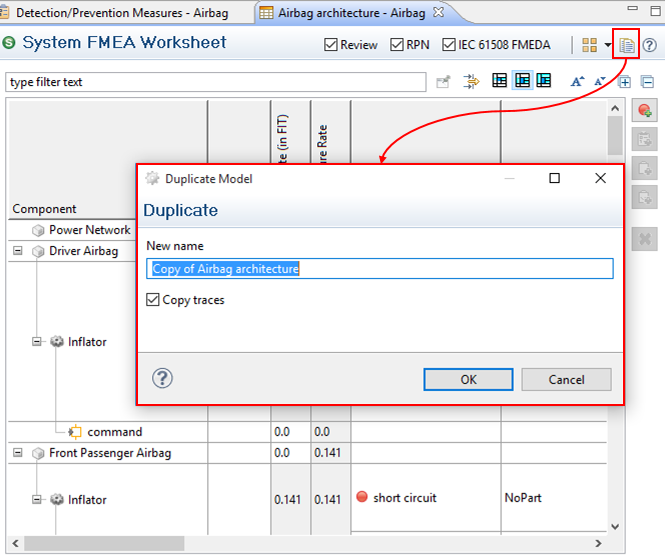Click the collapse all rows icon

click(x=646, y=82)
